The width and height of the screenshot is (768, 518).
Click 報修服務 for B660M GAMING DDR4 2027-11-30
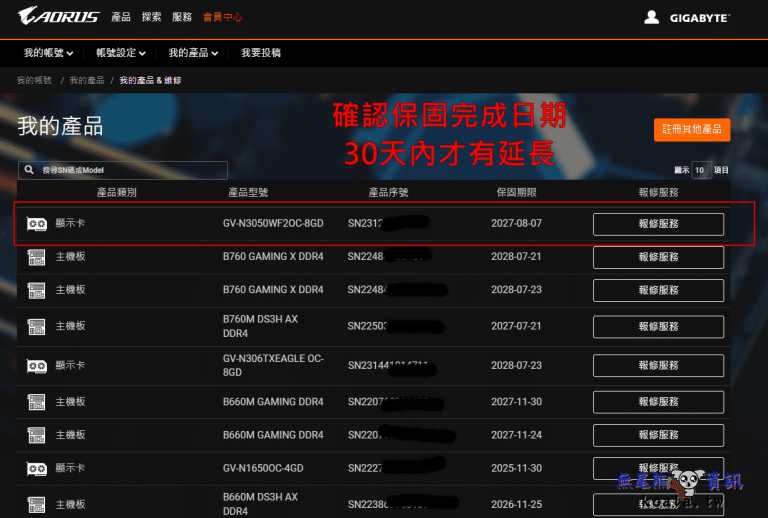click(658, 402)
